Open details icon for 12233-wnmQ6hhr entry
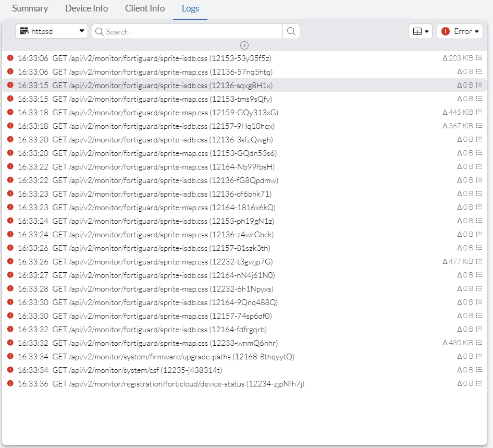Screen dimensions: 493x448 (x=479, y=342)
